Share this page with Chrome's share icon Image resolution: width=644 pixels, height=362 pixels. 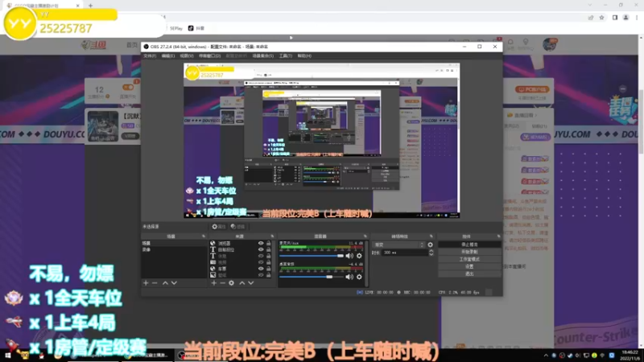click(x=591, y=18)
